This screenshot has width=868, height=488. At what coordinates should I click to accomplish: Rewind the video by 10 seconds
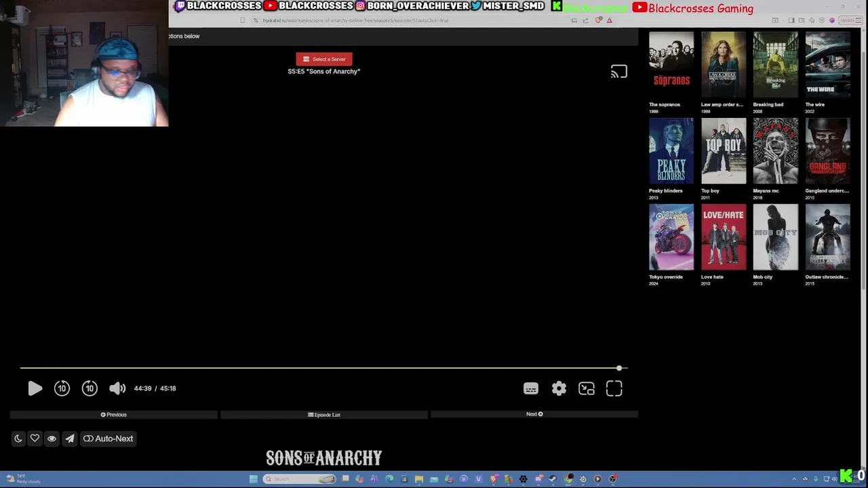pyautogui.click(x=62, y=388)
